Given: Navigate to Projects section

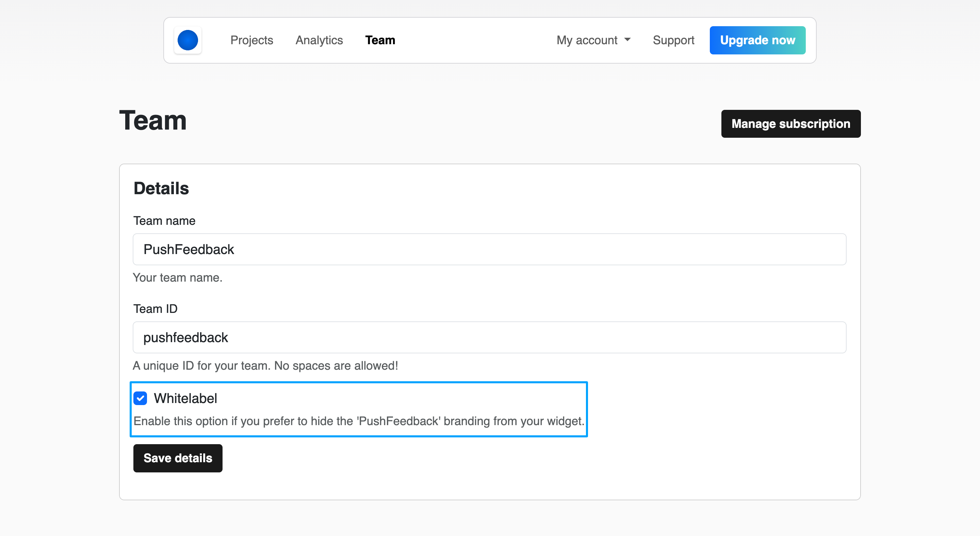Looking at the screenshot, I should pos(251,40).
